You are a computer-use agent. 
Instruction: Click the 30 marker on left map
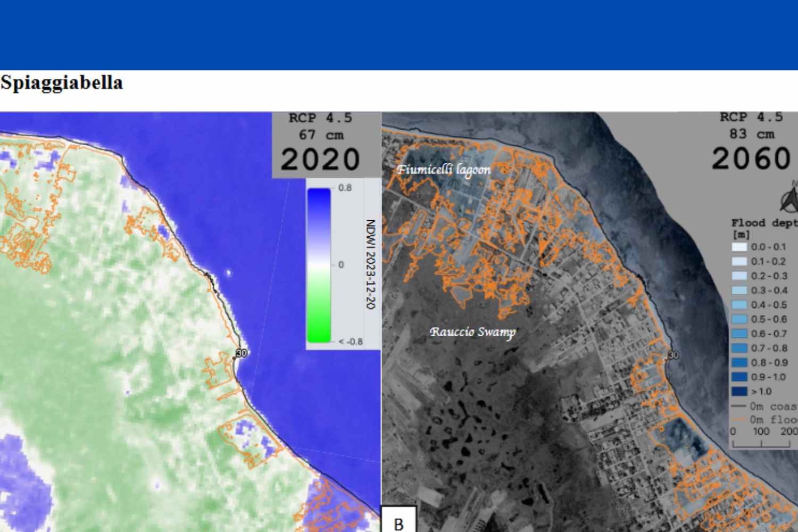242,353
